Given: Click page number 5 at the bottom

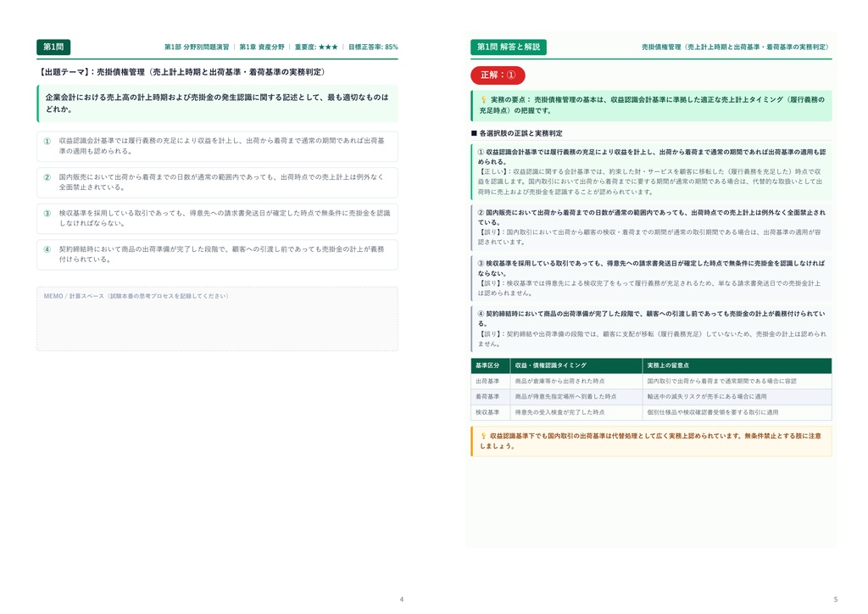Looking at the screenshot, I should pyautogui.click(x=835, y=600).
